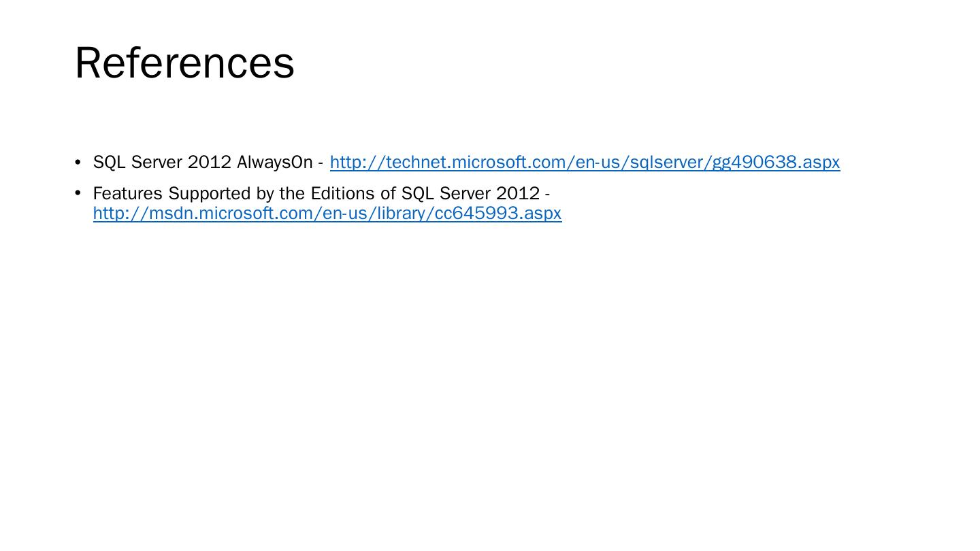Click 'gg490638.aspx' at end of technet link
980x551 pixels.
[x=776, y=163]
